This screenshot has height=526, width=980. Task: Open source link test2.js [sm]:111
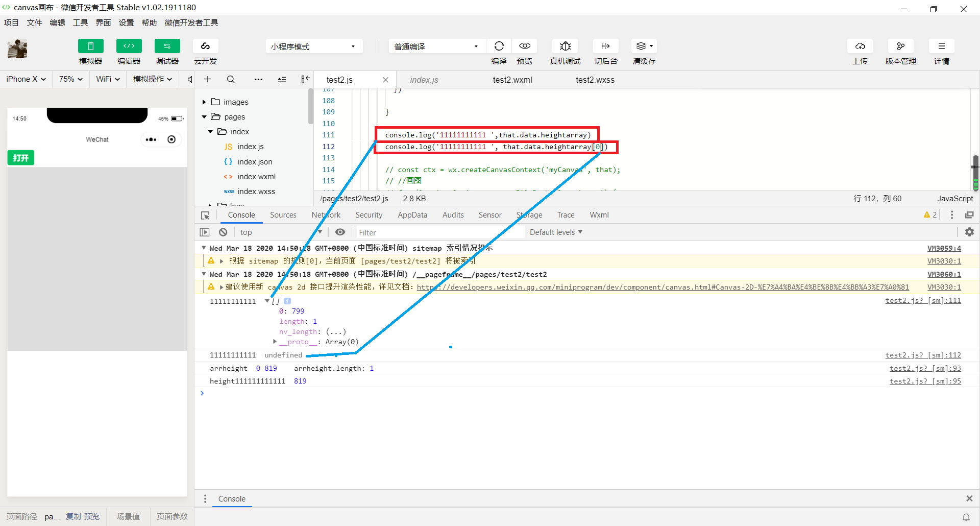[x=923, y=301]
